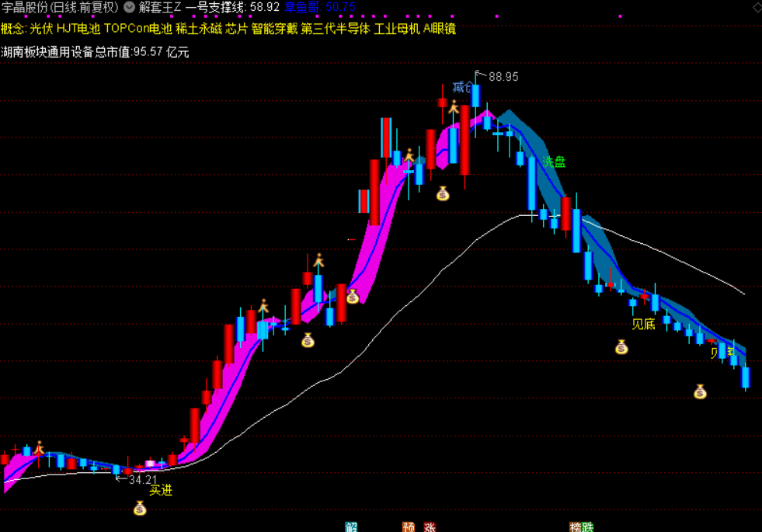The width and height of the screenshot is (762, 532).
Task: Click the 洗盘 label on the chart
Action: point(555,162)
